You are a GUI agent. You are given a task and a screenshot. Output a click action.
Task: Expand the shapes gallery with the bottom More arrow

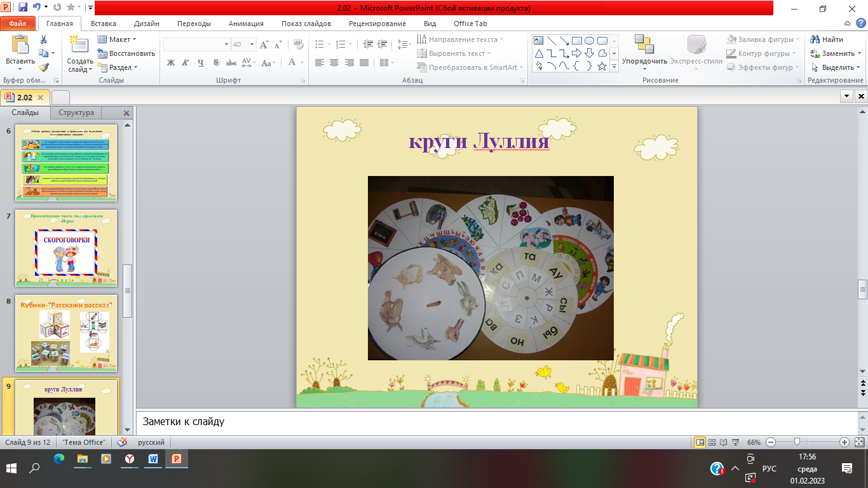[614, 67]
